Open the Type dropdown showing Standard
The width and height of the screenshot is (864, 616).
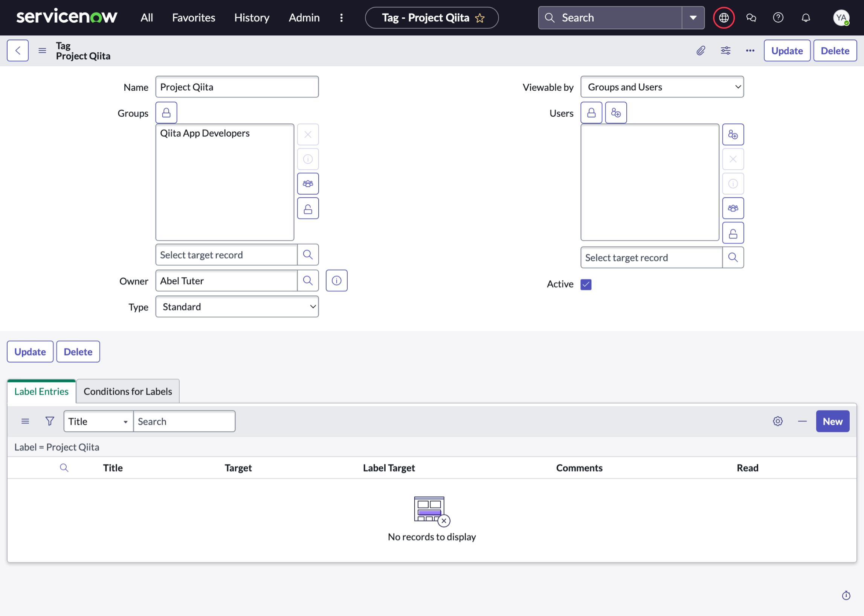237,306
